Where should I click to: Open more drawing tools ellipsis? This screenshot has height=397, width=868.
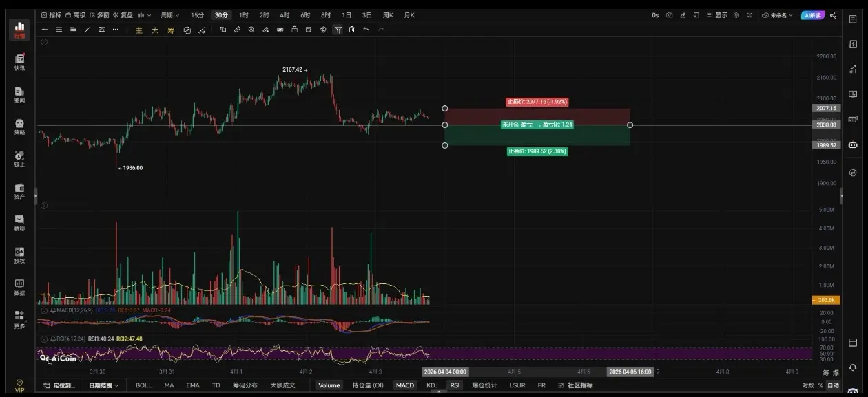116,30
